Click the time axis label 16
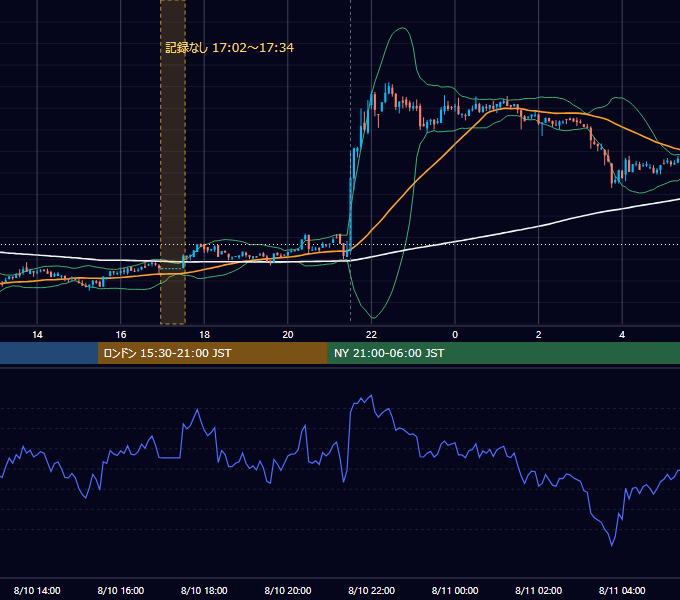Image resolution: width=680 pixels, height=600 pixels. point(121,335)
